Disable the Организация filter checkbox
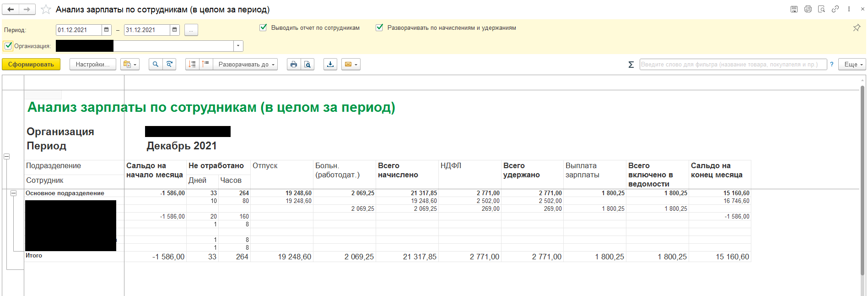 click(x=8, y=46)
